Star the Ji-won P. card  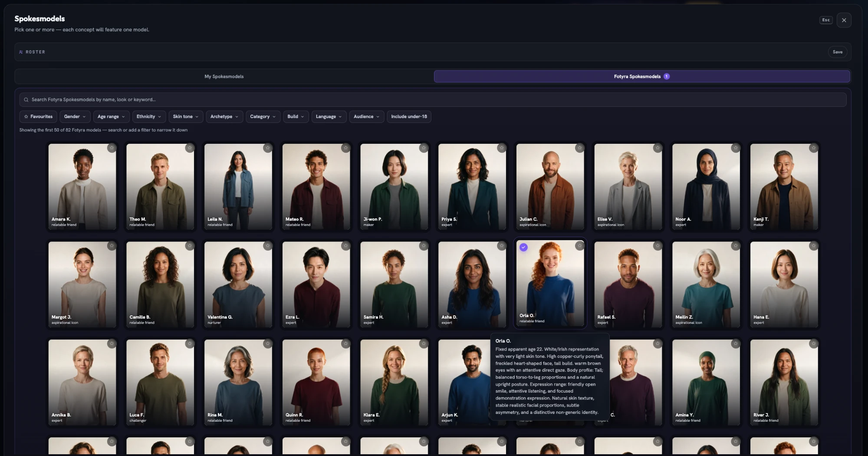[424, 148]
